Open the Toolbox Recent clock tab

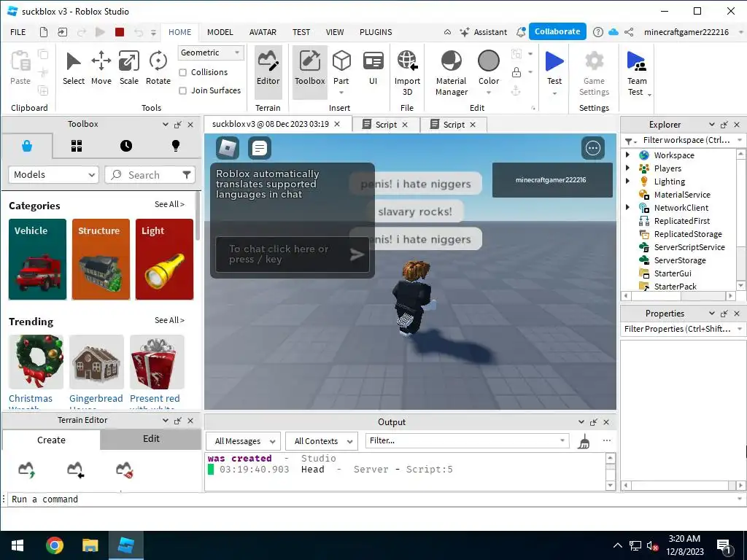(126, 146)
